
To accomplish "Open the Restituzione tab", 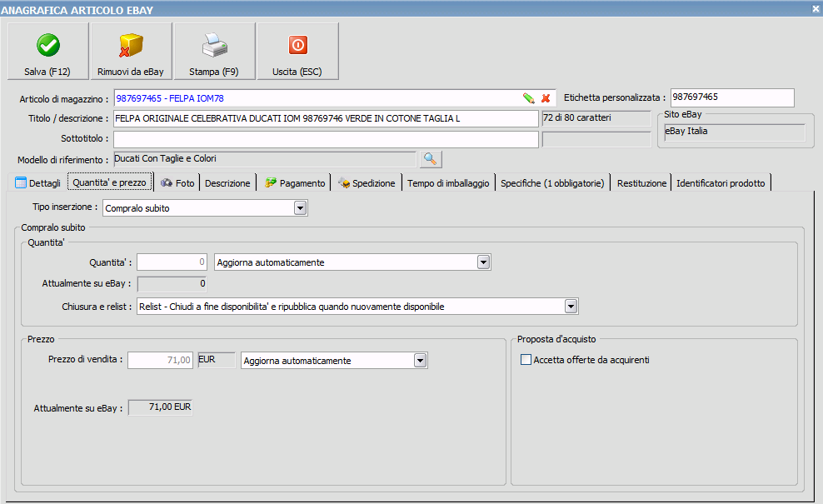I will tap(641, 182).
